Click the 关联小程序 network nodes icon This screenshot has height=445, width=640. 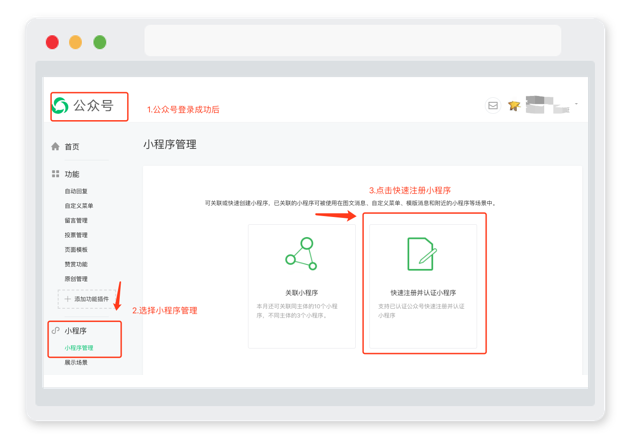click(x=301, y=254)
